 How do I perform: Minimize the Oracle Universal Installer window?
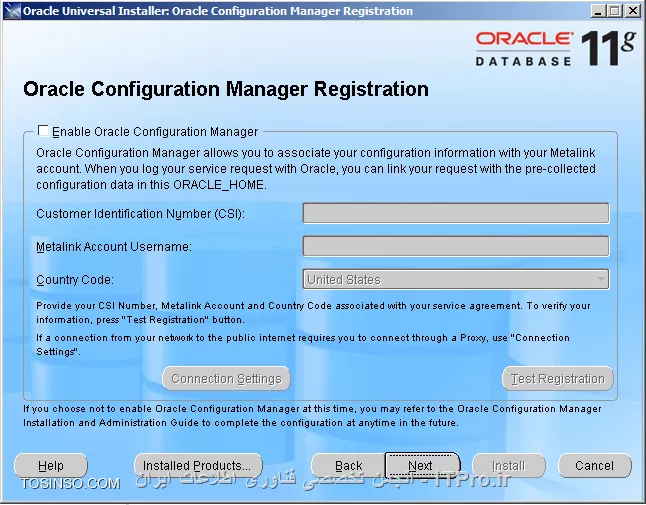(599, 11)
